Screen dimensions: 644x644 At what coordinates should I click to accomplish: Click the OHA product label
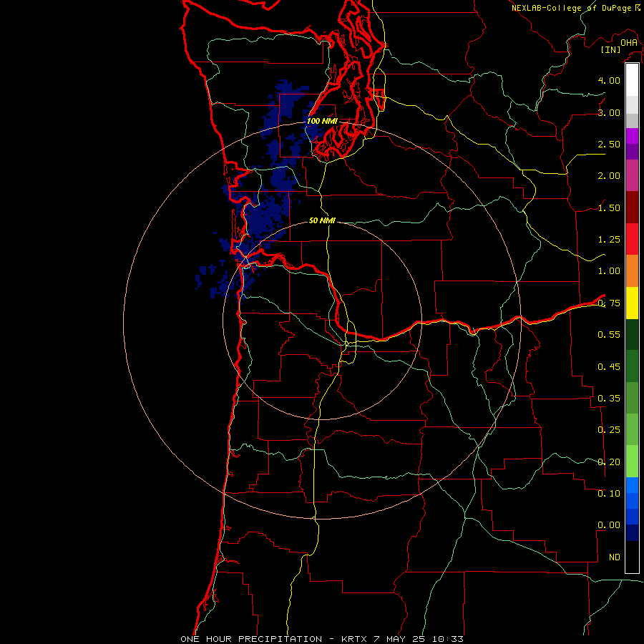tap(629, 42)
